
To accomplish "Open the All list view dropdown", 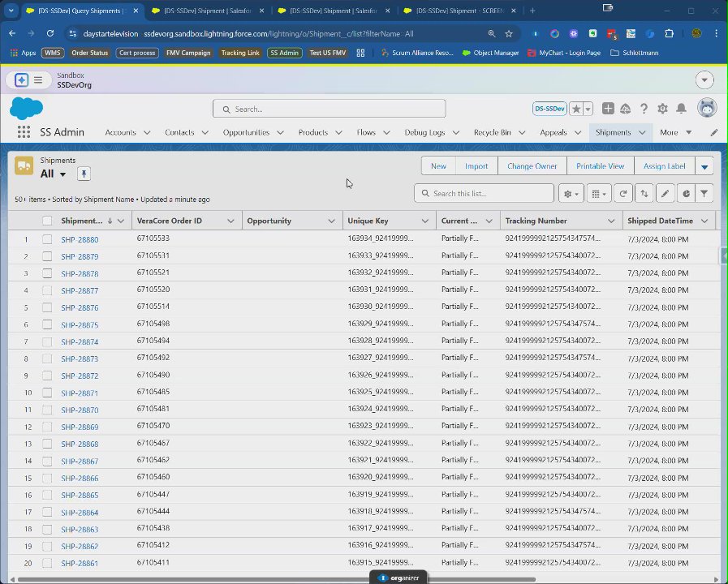I will tap(62, 174).
